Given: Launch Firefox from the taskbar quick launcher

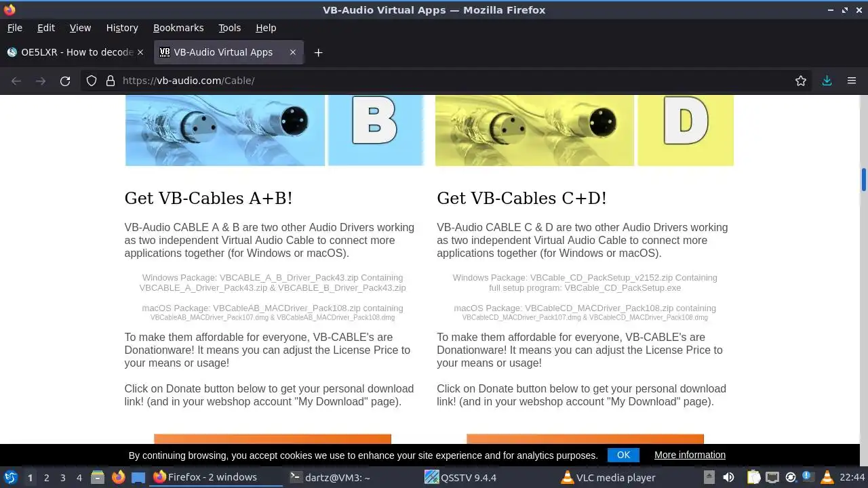Looking at the screenshot, I should (x=118, y=477).
